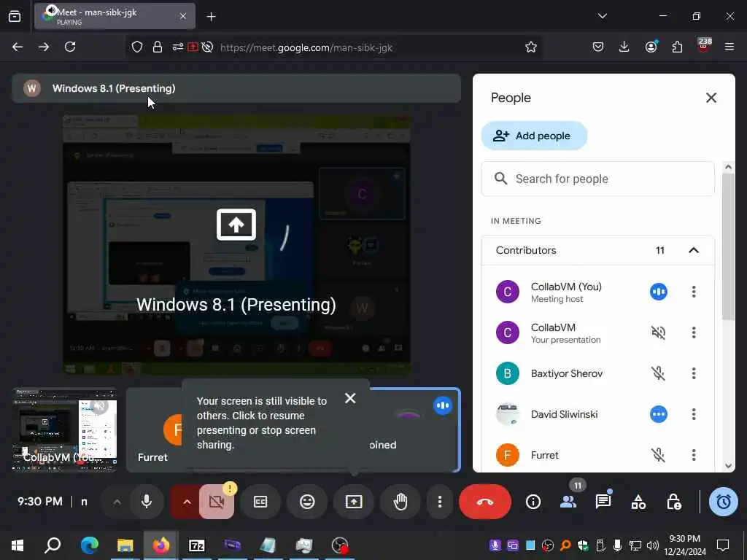The image size is (747, 560).
Task: Open more actions for David Sliwinski
Action: [x=694, y=414]
